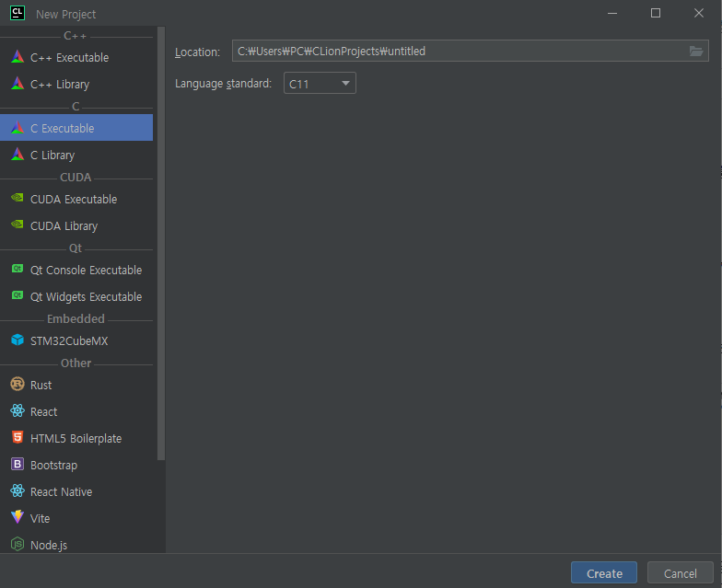
Task: Click the CLion logo in title bar
Action: pyautogui.click(x=17, y=13)
